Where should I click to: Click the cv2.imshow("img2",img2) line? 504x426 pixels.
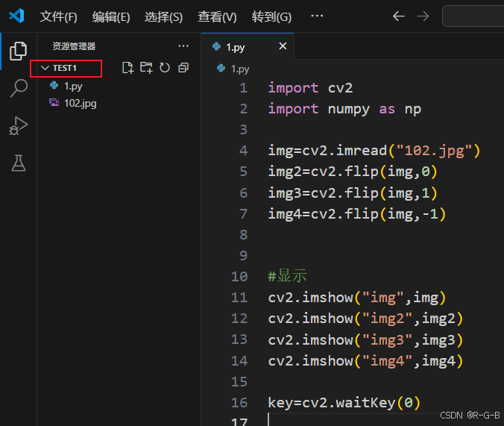tap(365, 319)
